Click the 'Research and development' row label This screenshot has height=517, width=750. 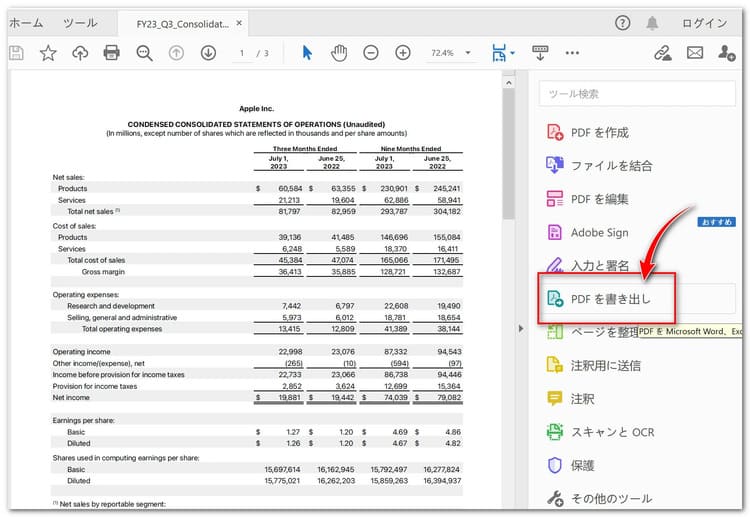110,306
